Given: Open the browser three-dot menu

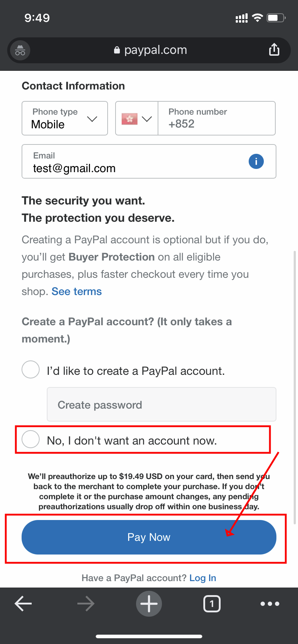Looking at the screenshot, I should (270, 604).
